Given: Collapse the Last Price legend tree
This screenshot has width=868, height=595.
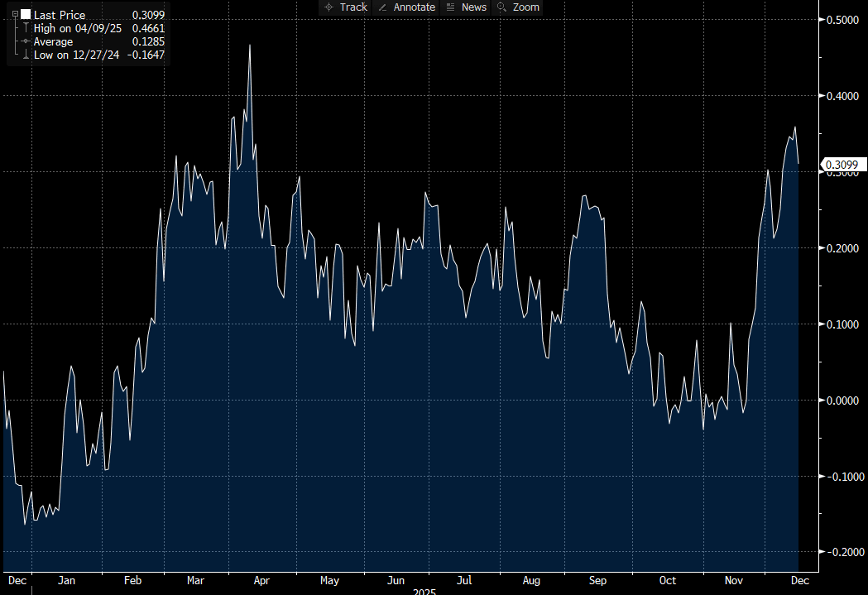Looking at the screenshot, I should click(14, 15).
